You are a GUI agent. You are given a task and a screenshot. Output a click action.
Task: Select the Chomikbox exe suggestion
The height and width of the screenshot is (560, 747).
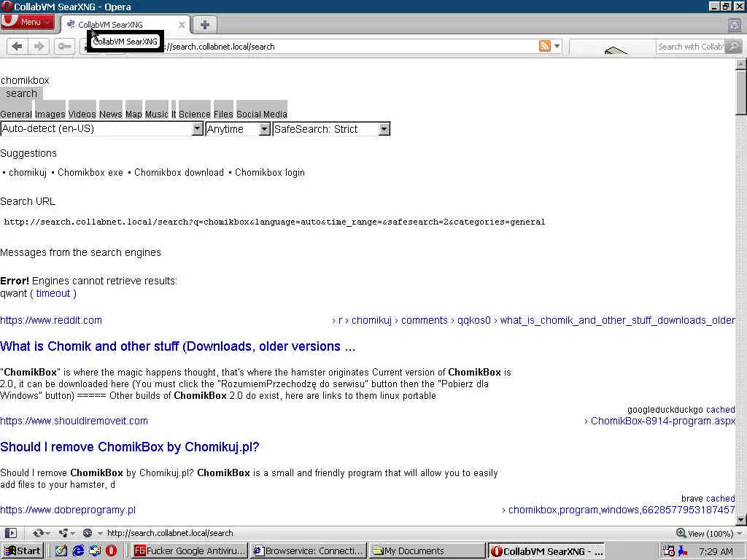coord(90,172)
